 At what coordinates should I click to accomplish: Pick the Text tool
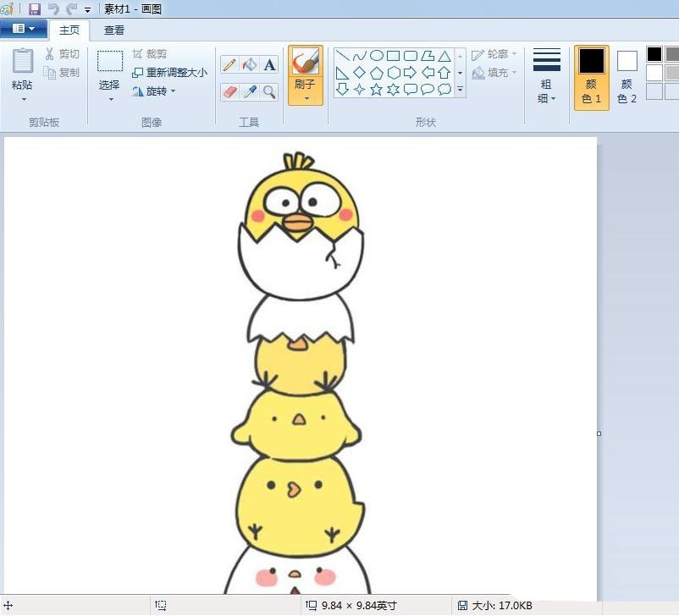[x=270, y=63]
